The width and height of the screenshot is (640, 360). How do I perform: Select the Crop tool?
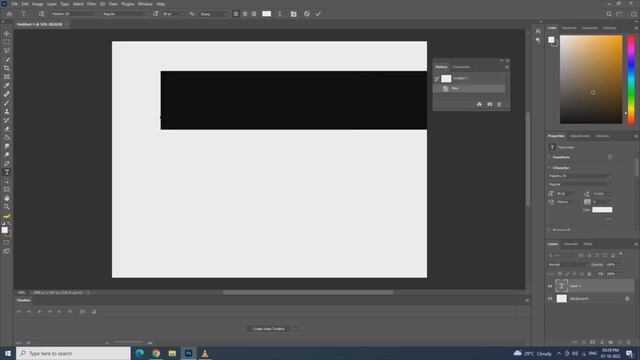7,68
